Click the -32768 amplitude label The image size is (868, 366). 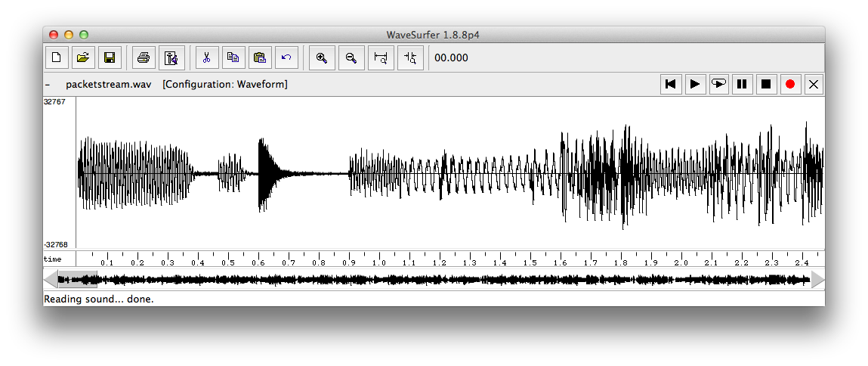(55, 244)
